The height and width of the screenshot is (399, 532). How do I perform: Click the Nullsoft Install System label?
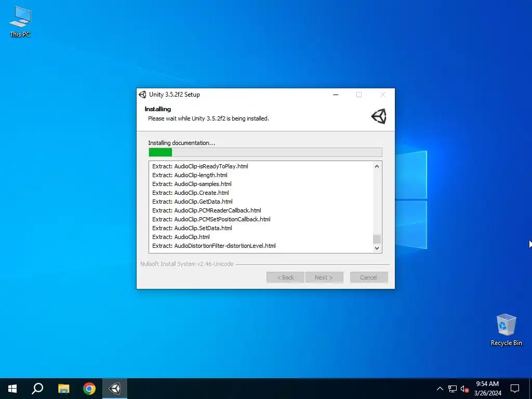tap(187, 264)
